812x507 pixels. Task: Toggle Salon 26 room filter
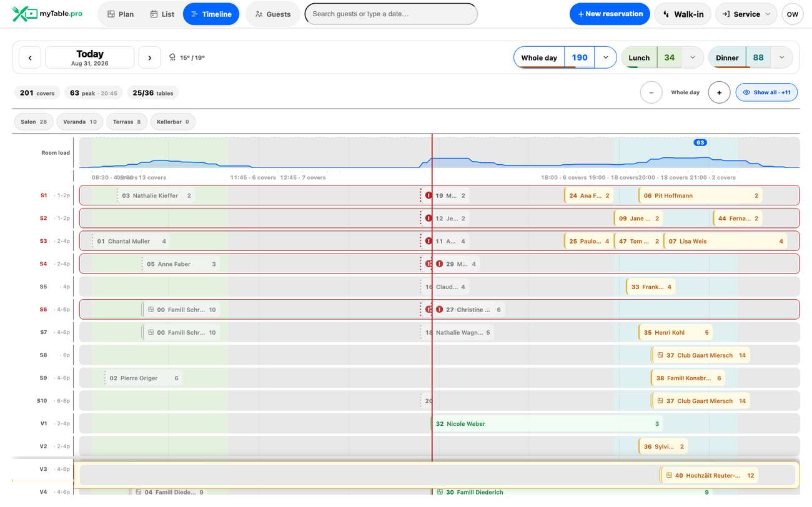(34, 122)
